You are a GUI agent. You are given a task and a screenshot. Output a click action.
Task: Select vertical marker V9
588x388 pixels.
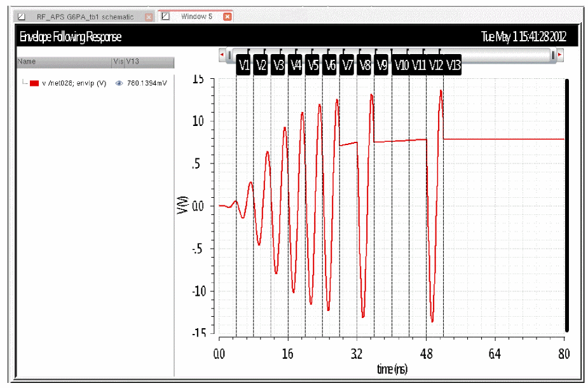[381, 66]
